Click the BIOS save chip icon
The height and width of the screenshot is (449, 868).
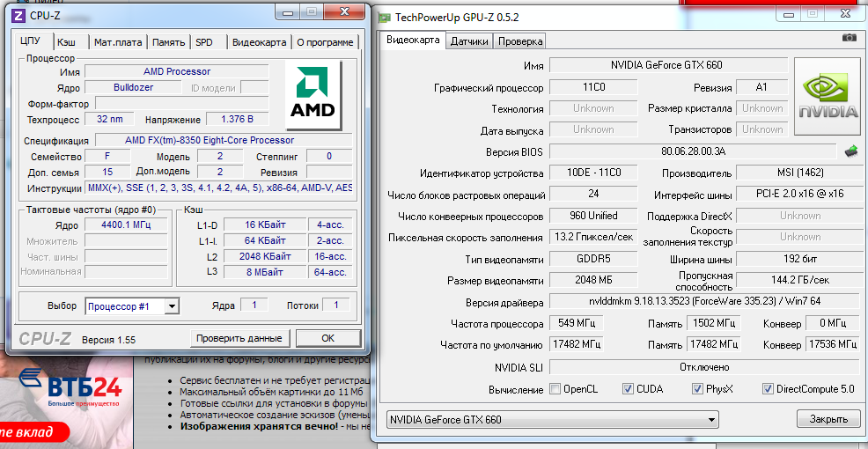tap(850, 151)
